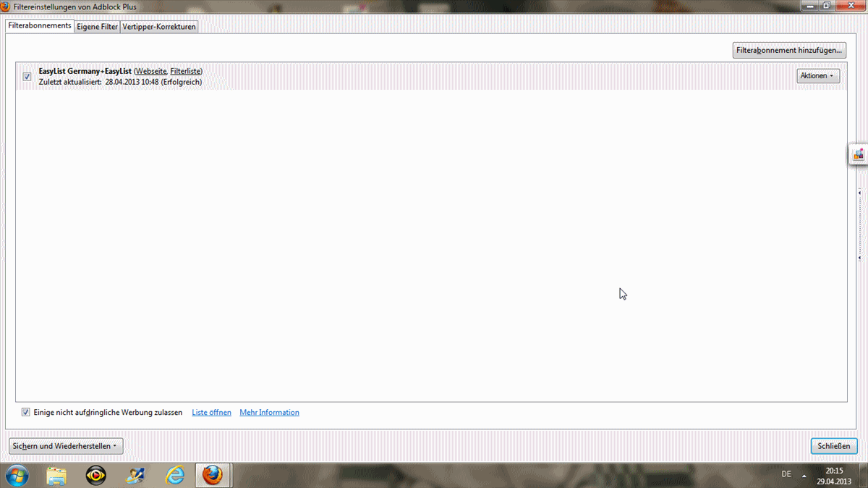
Task: Click the Windows Start orb
Action: [x=17, y=475]
